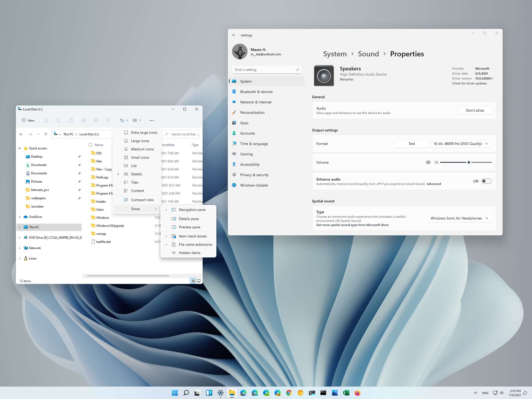Click the Delete icon in File Explorer toolbar
Screen dimensions: 532x399
tap(109, 120)
